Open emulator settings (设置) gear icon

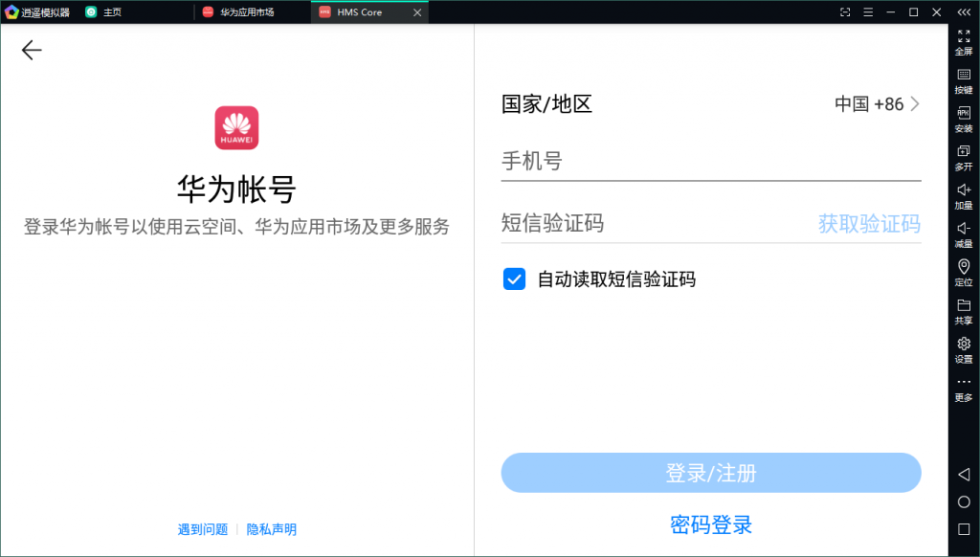click(964, 347)
